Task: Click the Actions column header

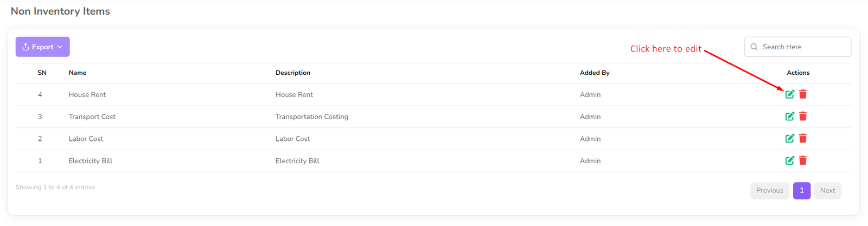Action: [x=797, y=73]
